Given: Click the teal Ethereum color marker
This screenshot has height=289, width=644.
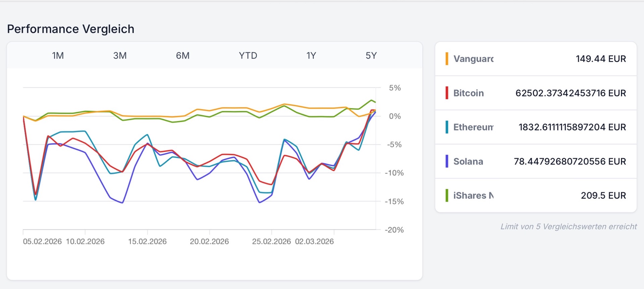Looking at the screenshot, I should (447, 127).
